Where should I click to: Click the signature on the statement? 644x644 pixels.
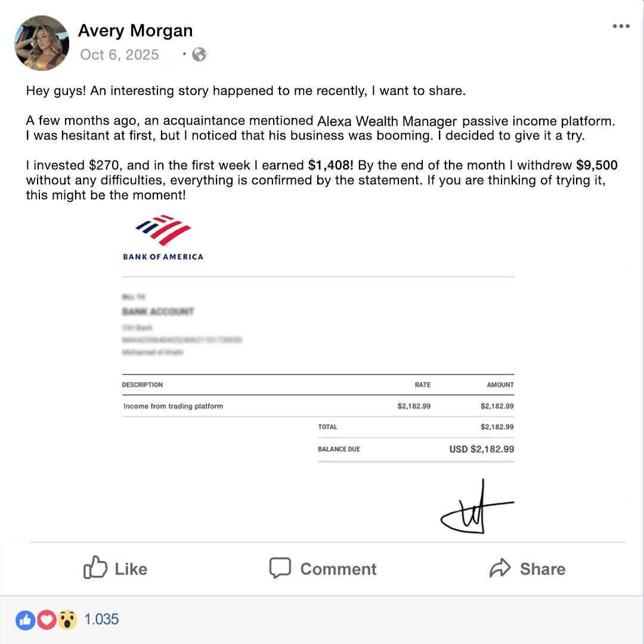pyautogui.click(x=477, y=507)
